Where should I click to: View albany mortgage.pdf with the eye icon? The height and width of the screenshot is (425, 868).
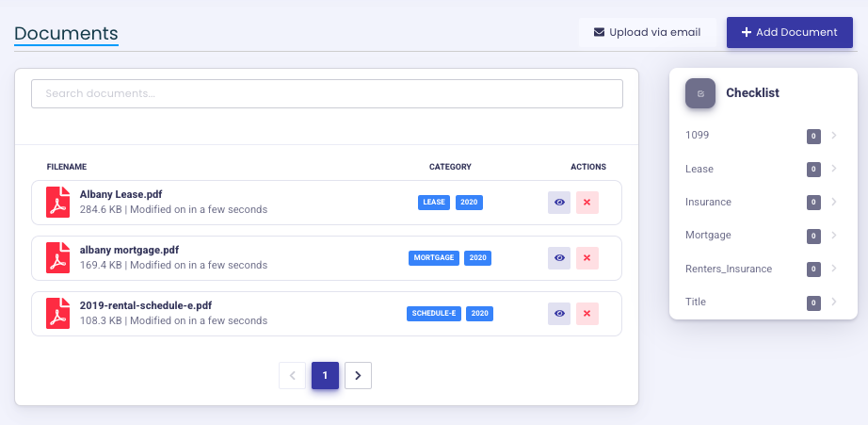click(x=559, y=257)
